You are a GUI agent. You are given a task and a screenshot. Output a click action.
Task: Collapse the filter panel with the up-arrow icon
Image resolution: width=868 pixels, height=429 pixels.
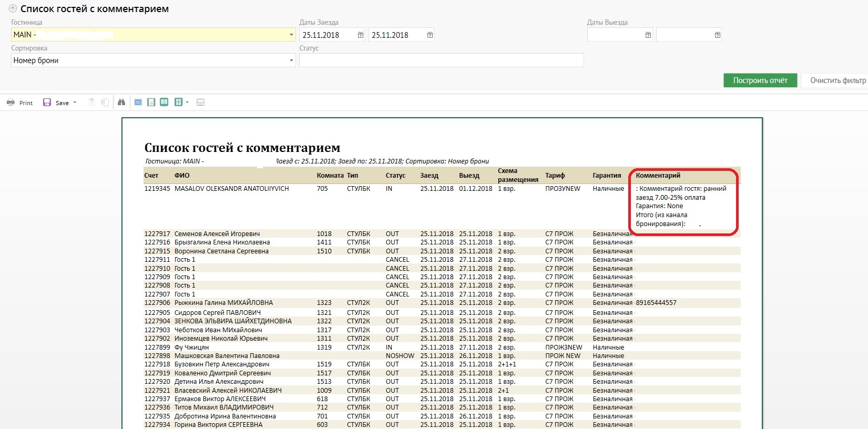tap(13, 9)
